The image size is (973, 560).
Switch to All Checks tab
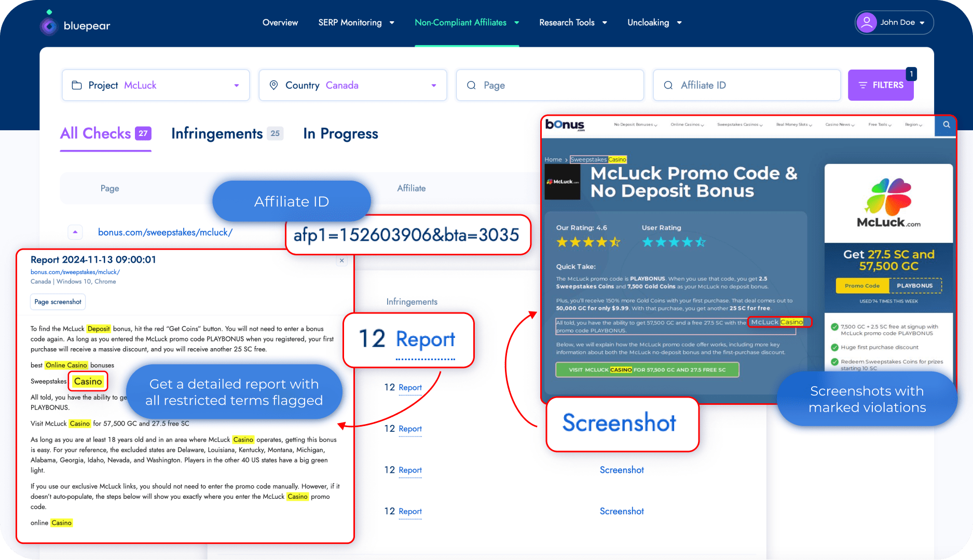(106, 134)
